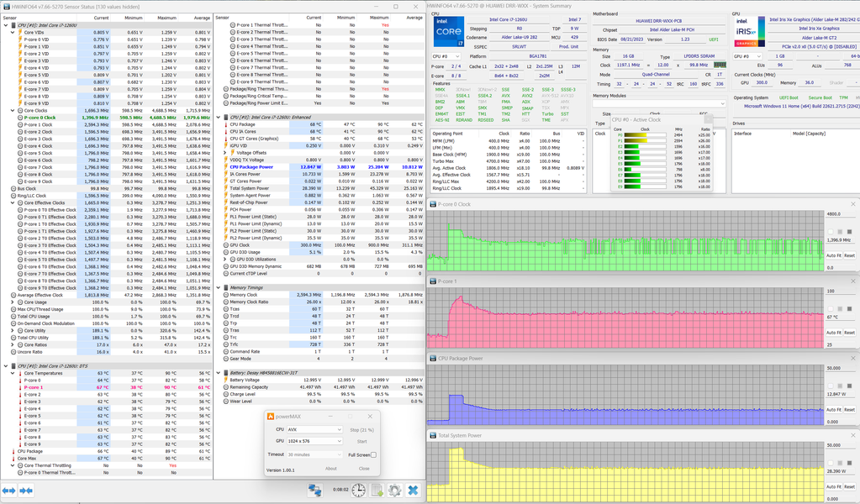Image resolution: width=860 pixels, height=504 pixels.
Task: Click Auto Fit on the P-core 1 graph
Action: point(832,333)
